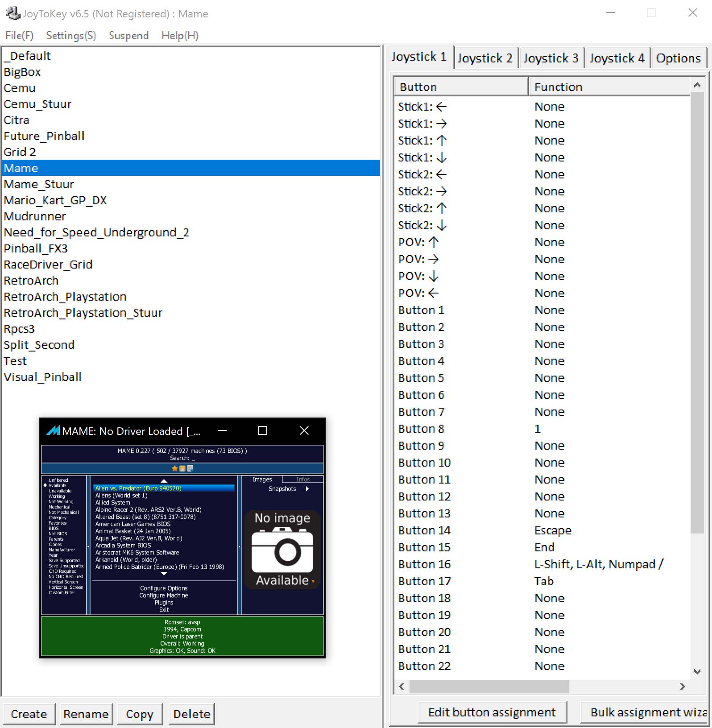The image size is (712, 728).
Task: Click the floppy disk save icon in MAME
Action: point(182,468)
